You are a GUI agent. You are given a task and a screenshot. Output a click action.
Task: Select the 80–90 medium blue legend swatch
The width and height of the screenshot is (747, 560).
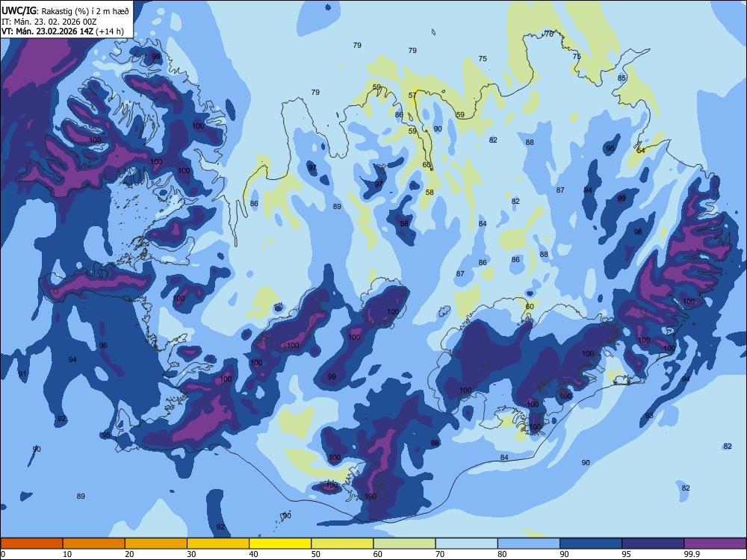click(529, 544)
